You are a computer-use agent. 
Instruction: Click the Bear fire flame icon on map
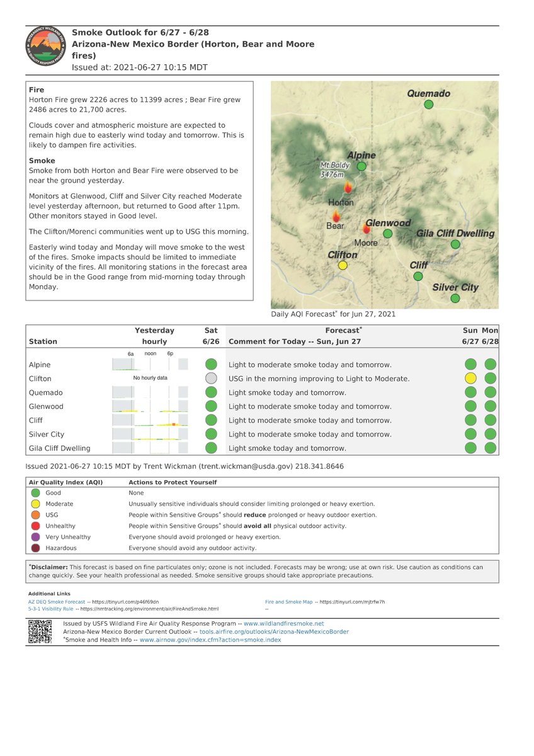pos(336,215)
